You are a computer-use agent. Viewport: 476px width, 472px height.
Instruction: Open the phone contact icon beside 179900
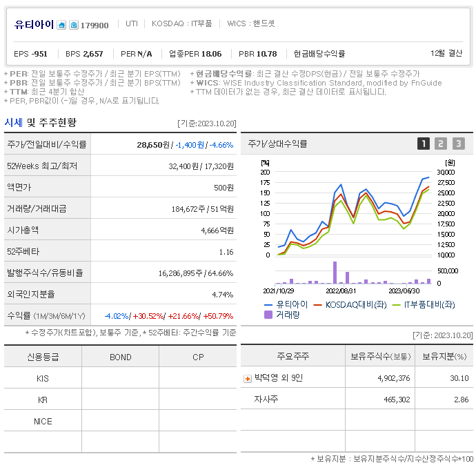[x=74, y=25]
